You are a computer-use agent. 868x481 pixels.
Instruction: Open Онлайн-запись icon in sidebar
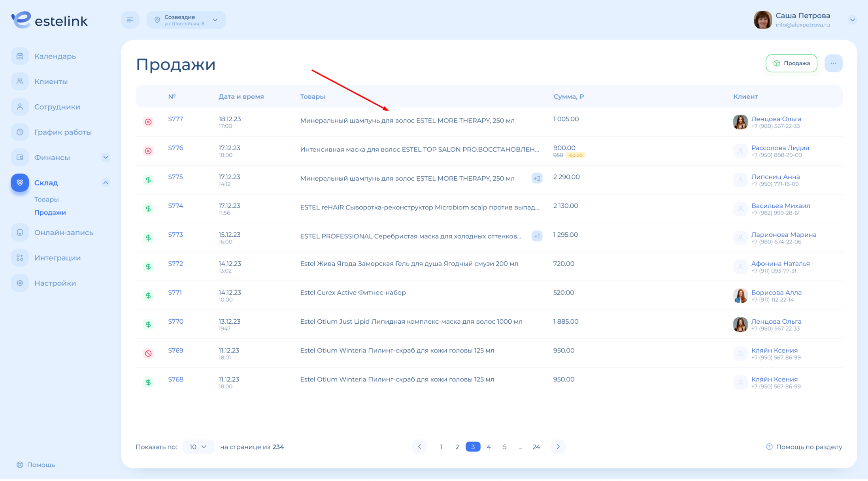coord(20,232)
